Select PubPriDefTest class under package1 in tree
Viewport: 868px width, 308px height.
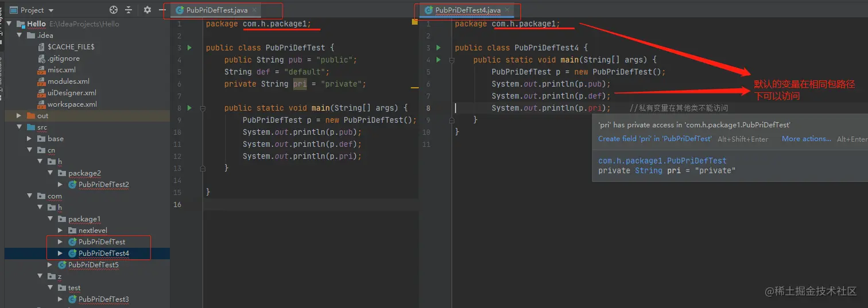pos(102,242)
